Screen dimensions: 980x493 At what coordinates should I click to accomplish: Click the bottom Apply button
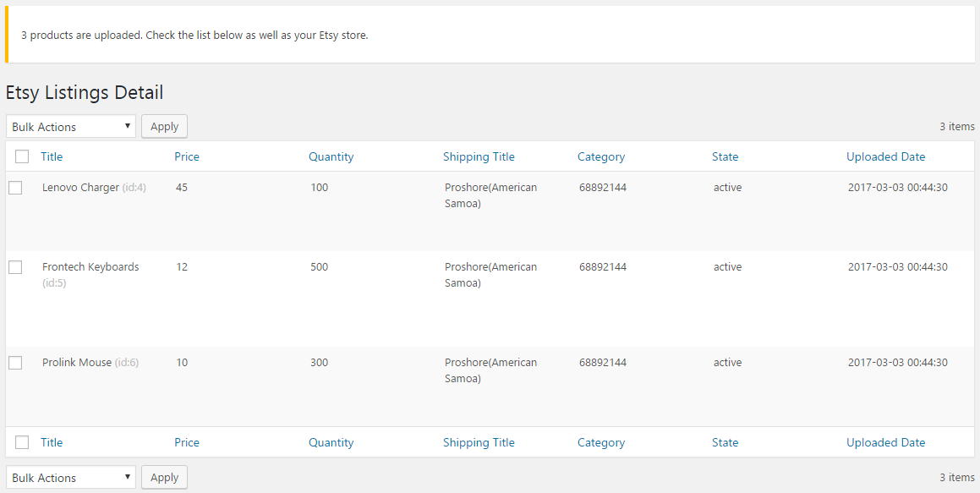(164, 478)
